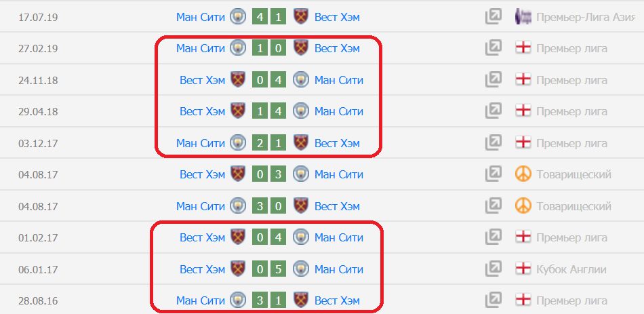Select the 28.08.16 date cell
This screenshot has width=644, height=314.
click(38, 300)
